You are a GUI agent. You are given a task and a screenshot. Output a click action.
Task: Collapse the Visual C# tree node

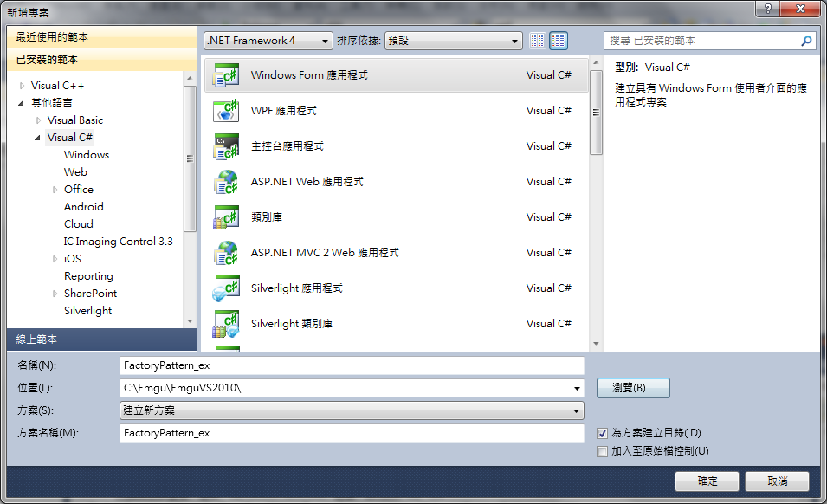(x=37, y=138)
